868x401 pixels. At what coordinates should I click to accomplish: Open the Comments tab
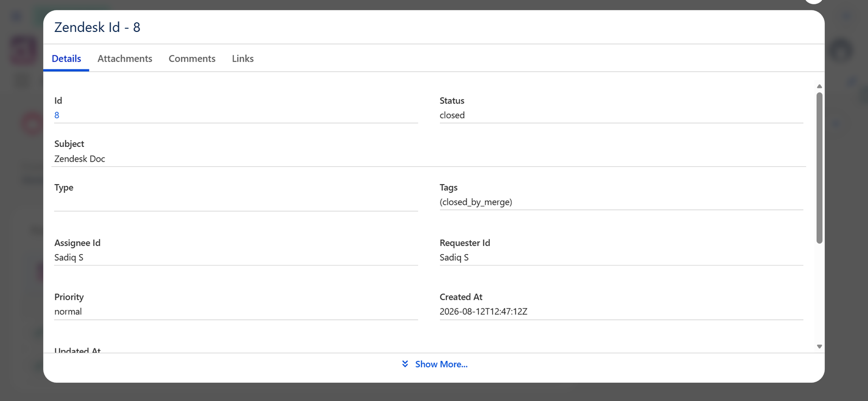coord(192,59)
